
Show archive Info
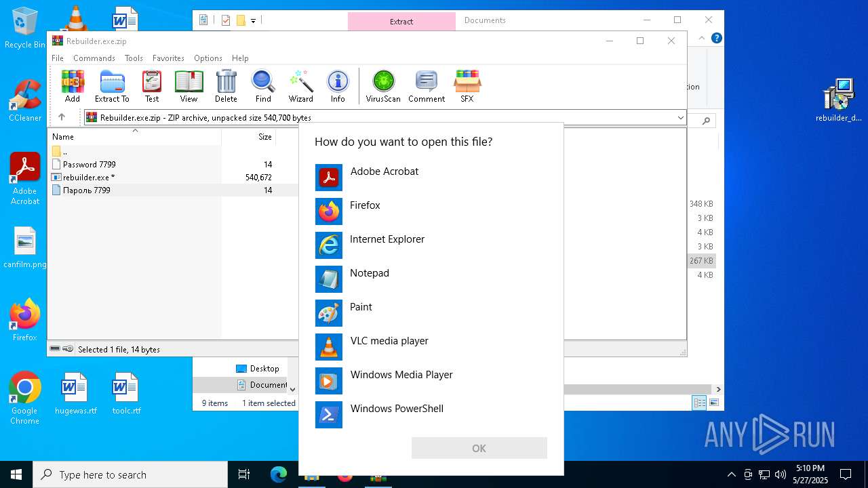click(338, 86)
